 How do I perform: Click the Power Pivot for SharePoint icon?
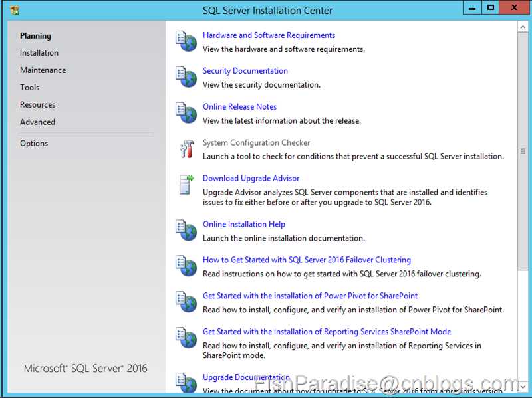pyautogui.click(x=186, y=302)
